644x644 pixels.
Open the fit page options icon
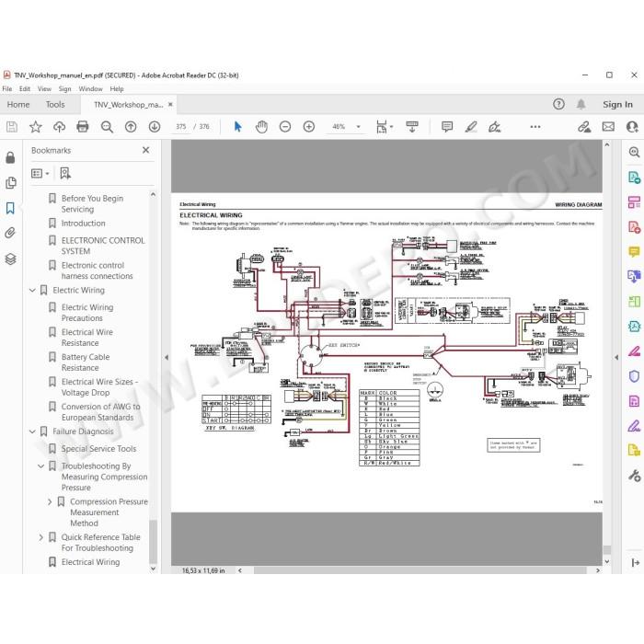384,127
